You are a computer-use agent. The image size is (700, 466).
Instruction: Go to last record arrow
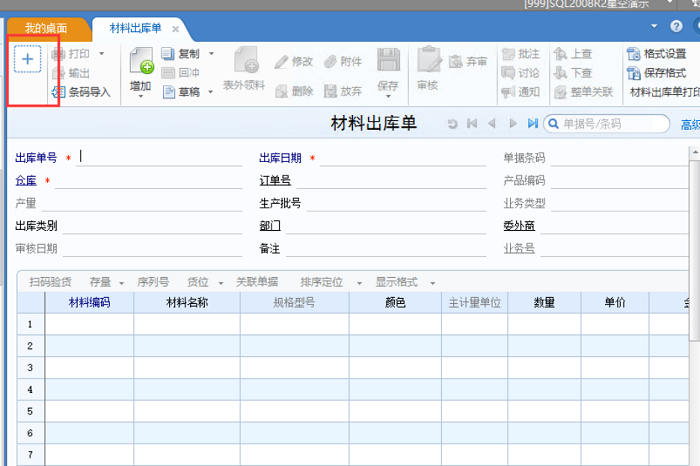(x=533, y=124)
